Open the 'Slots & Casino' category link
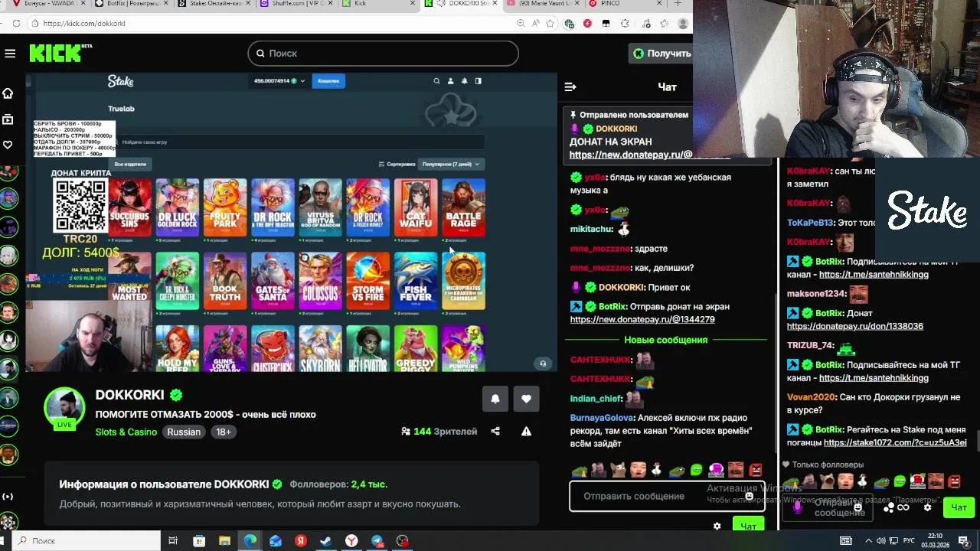Image resolution: width=980 pixels, height=551 pixels. pyautogui.click(x=126, y=432)
